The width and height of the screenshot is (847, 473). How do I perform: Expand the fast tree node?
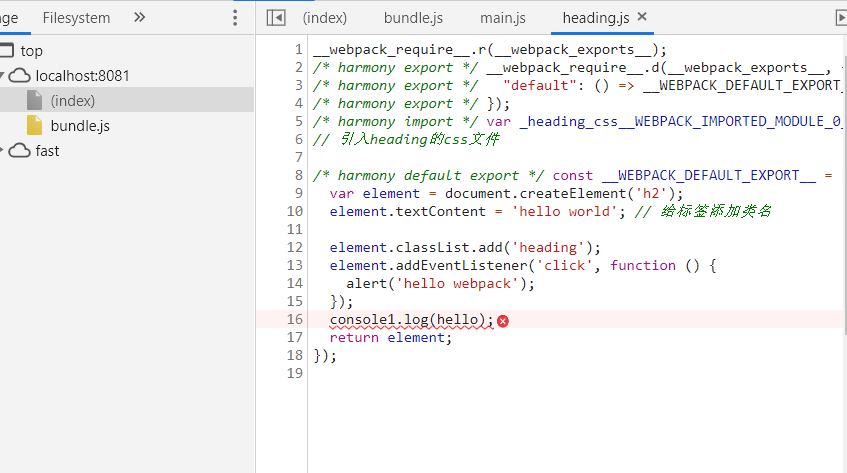point(2,151)
